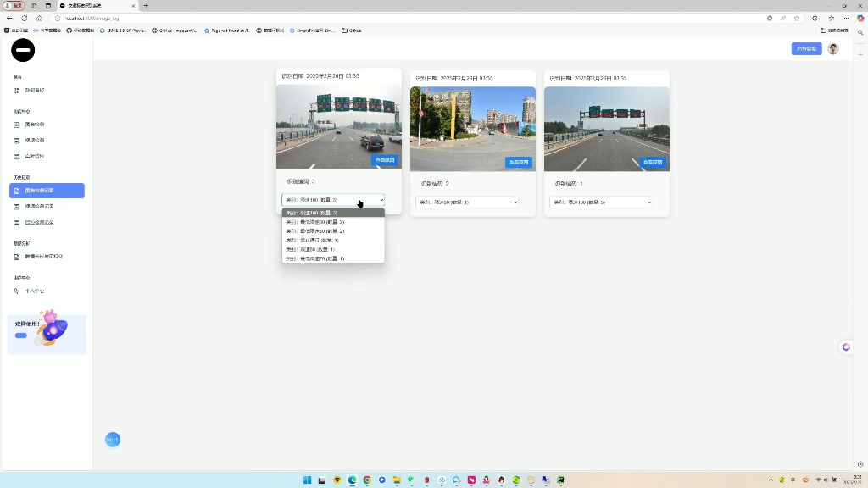The height and width of the screenshot is (488, 868).
Task: Open a new browser tab
Action: 146,6
